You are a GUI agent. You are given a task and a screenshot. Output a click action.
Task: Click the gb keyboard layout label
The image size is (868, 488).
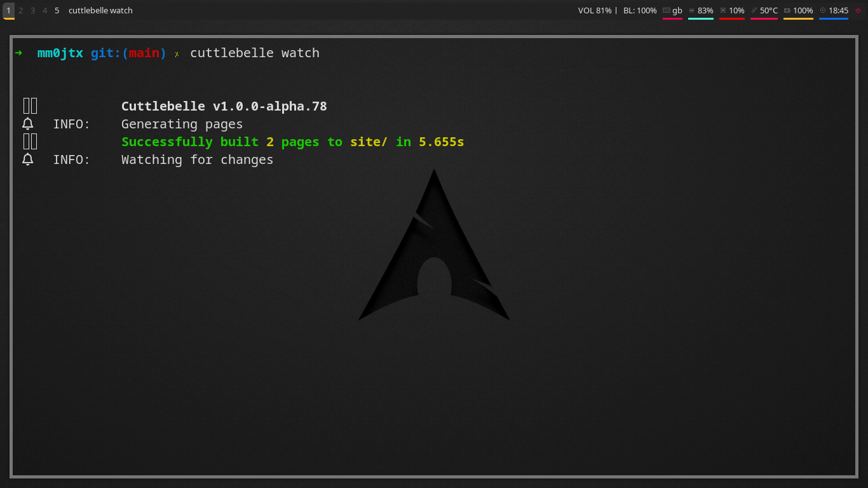[677, 11]
